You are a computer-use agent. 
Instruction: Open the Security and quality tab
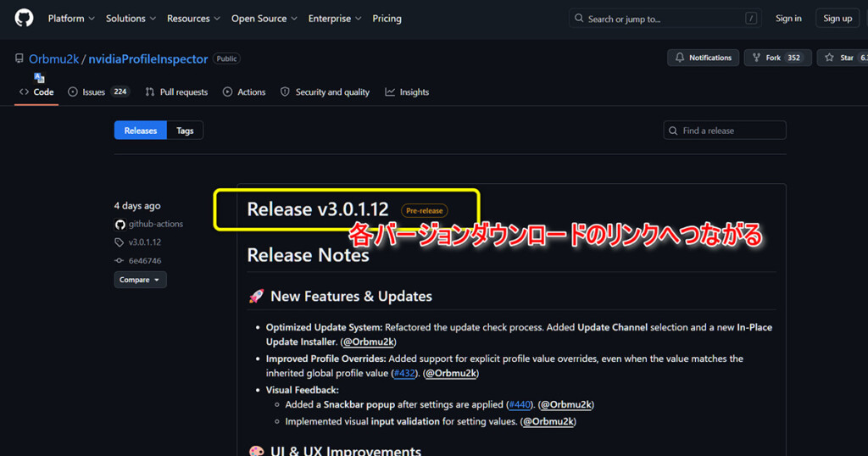click(325, 92)
